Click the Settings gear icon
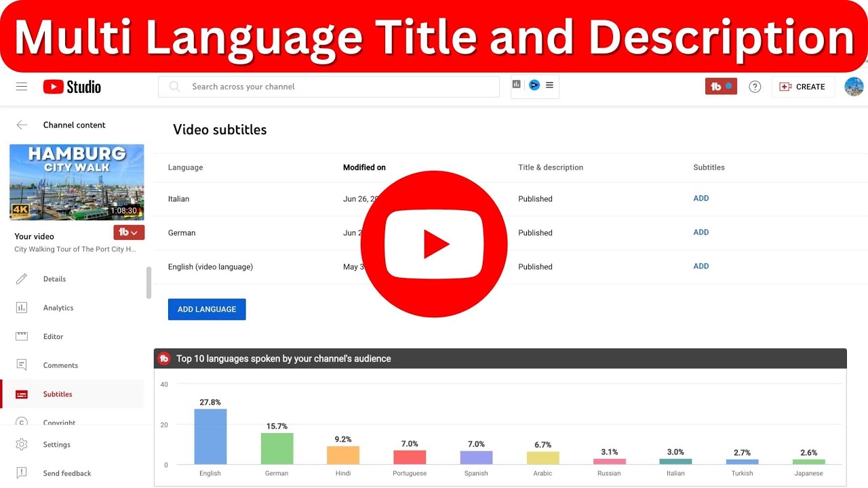The width and height of the screenshot is (868, 488). point(22,445)
